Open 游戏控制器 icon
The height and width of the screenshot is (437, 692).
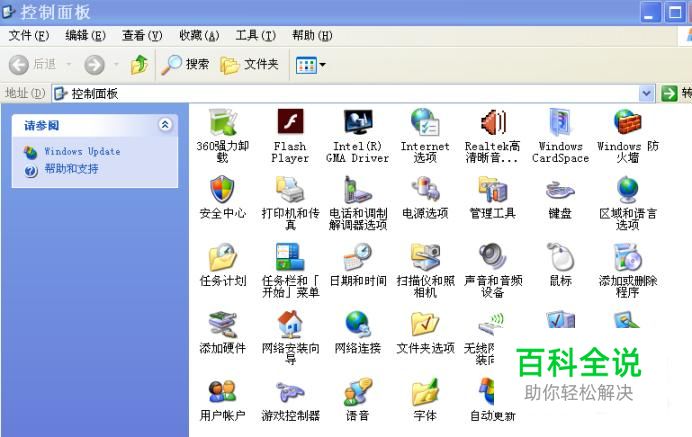click(x=290, y=392)
